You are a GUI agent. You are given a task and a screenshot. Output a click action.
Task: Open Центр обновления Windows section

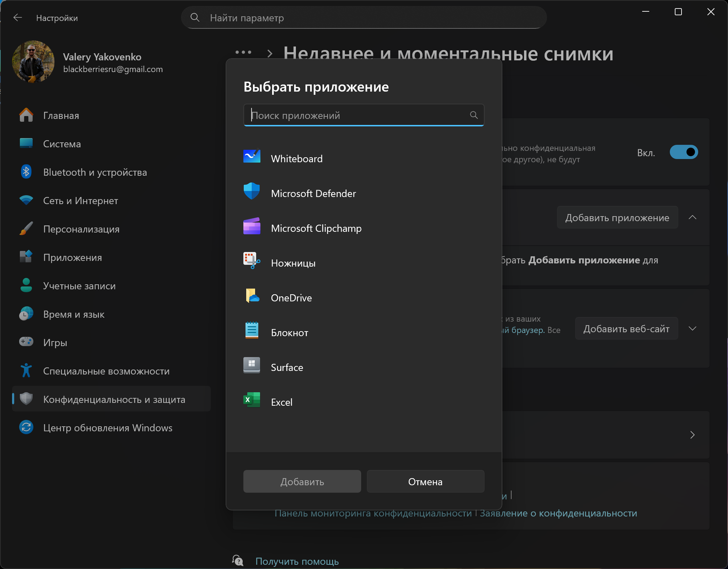pyautogui.click(x=107, y=428)
